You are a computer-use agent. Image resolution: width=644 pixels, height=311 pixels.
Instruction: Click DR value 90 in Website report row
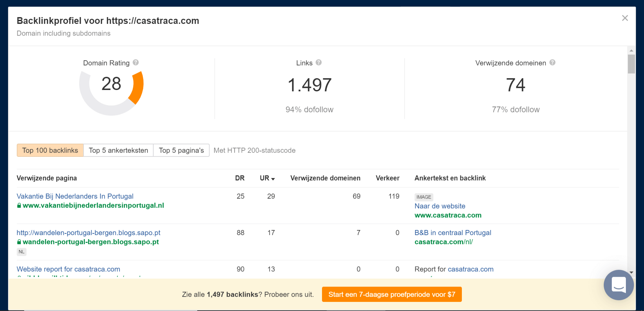pos(240,269)
